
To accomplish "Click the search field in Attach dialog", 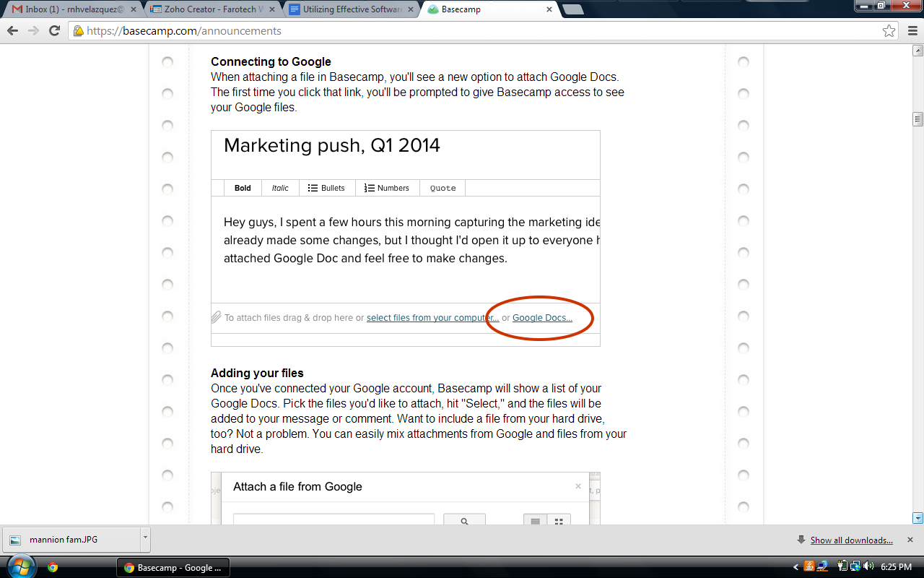I will click(x=334, y=520).
